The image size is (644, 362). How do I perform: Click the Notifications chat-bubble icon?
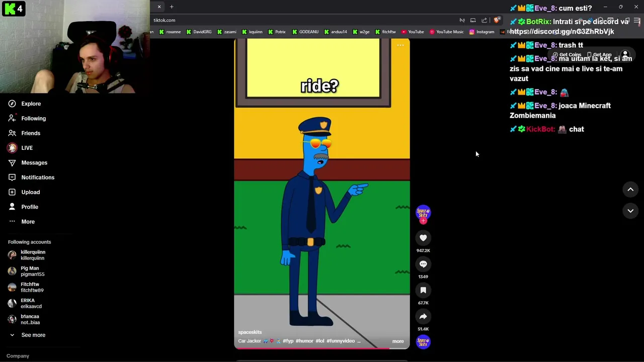coord(12,177)
